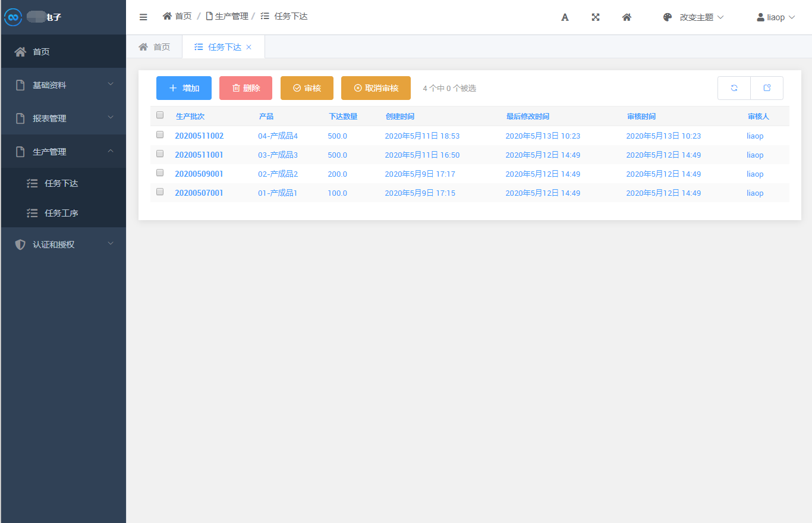Click the 删除 delete button
The image size is (812, 523).
[x=246, y=88]
